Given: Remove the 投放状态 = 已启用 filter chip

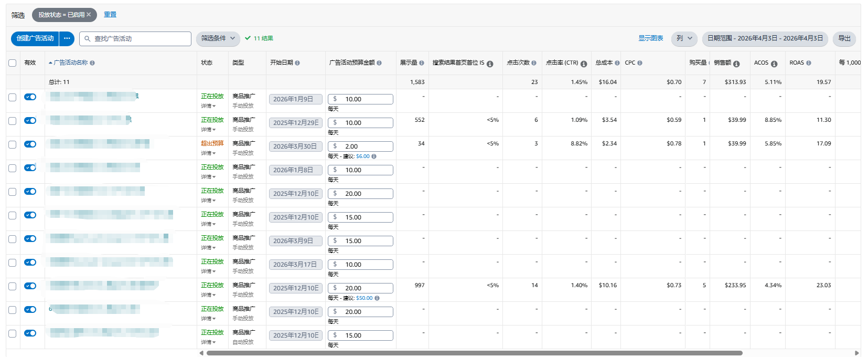Looking at the screenshot, I should [89, 15].
